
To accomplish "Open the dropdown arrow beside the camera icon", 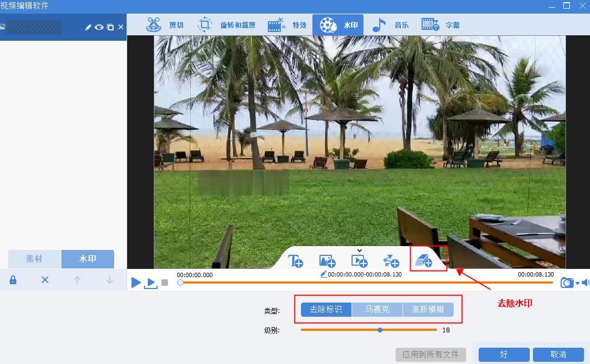I will coord(577,283).
